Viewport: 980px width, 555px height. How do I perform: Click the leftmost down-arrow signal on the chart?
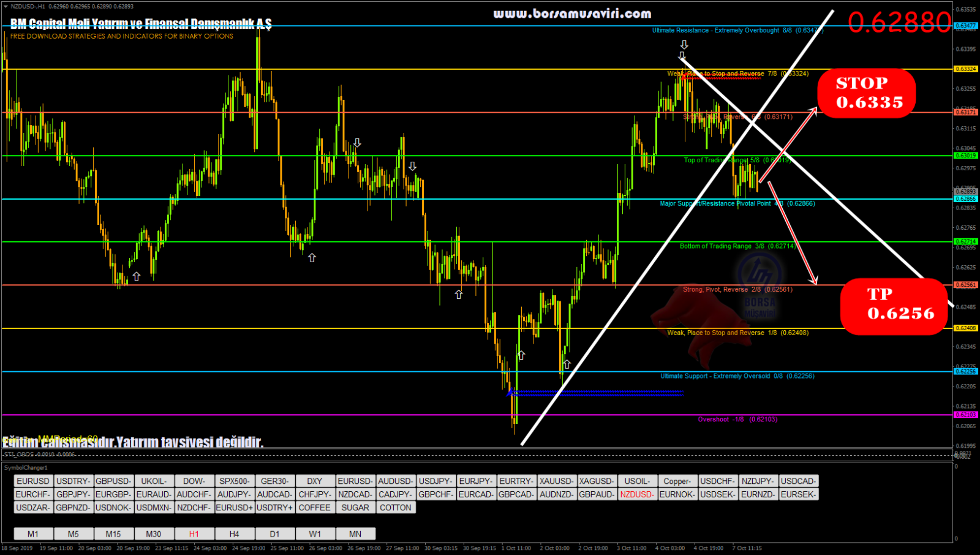pyautogui.click(x=357, y=143)
